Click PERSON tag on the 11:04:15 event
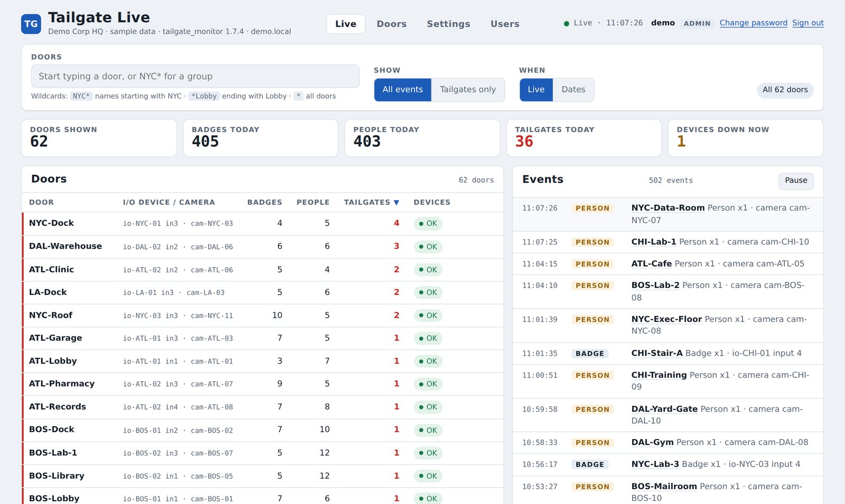Screen dimensions: 845x504 (x=593, y=264)
